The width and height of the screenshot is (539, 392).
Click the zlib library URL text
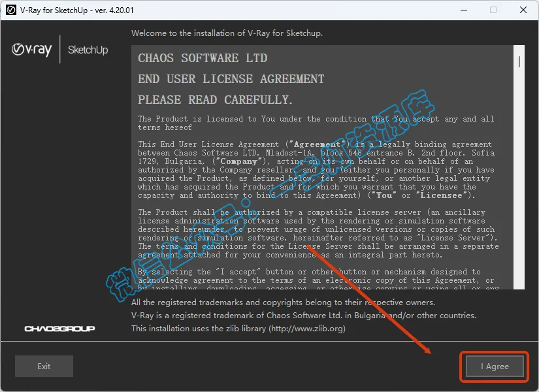click(307, 329)
